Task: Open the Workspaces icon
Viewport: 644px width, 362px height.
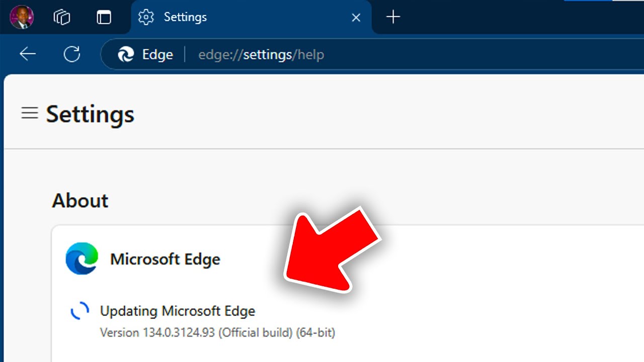Action: tap(61, 17)
